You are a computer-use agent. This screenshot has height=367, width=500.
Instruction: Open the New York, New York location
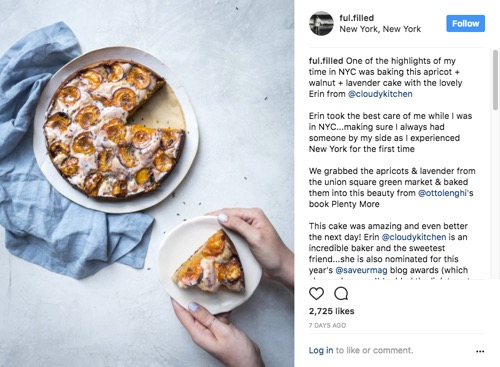[x=380, y=29]
